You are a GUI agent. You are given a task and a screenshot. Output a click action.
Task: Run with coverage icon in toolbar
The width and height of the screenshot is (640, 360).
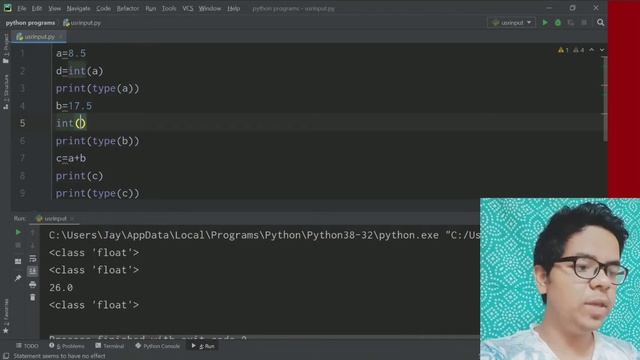[571, 22]
